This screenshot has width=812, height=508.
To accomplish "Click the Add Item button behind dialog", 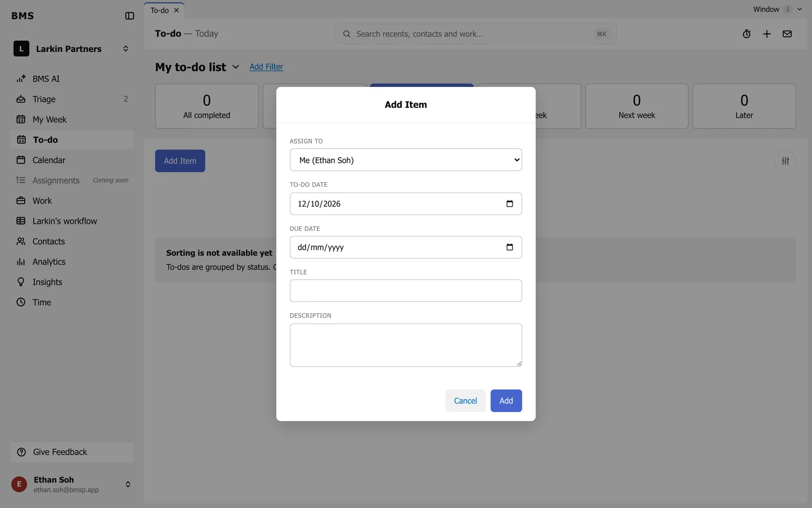I will pos(180,161).
